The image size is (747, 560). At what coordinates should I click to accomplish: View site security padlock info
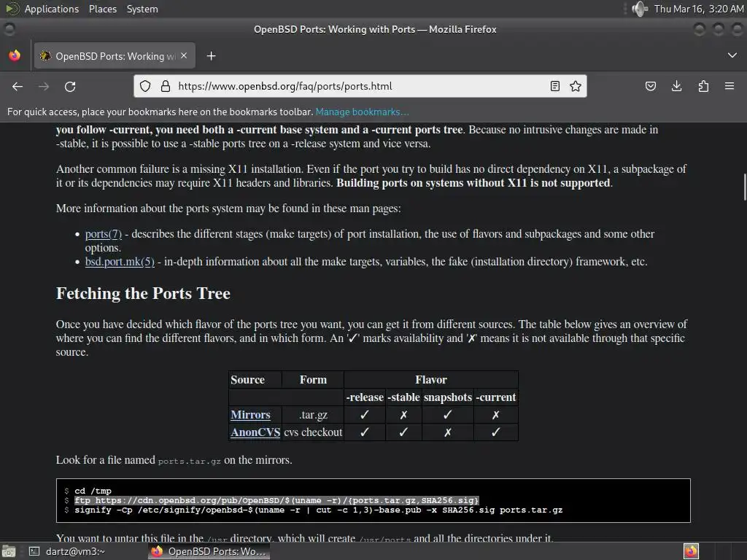(166, 86)
